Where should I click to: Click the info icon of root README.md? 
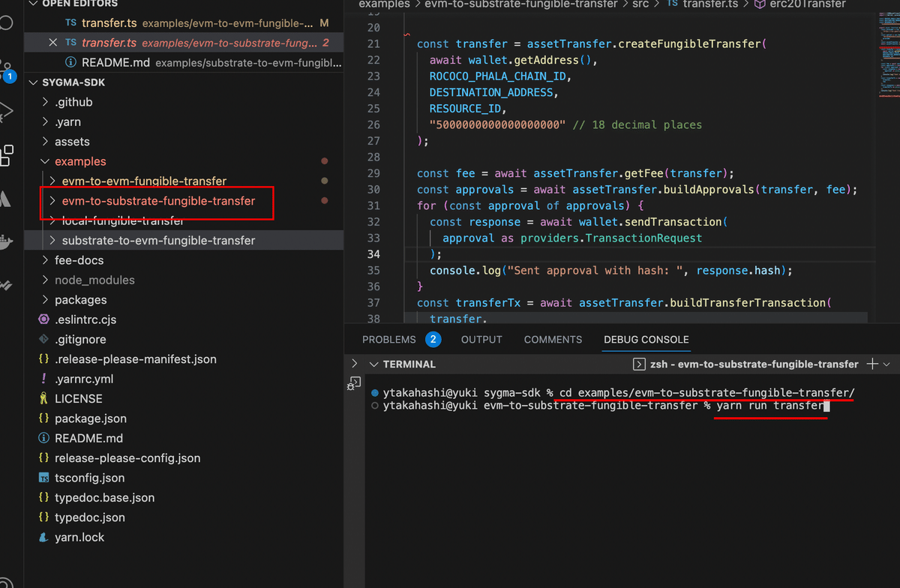tap(43, 438)
